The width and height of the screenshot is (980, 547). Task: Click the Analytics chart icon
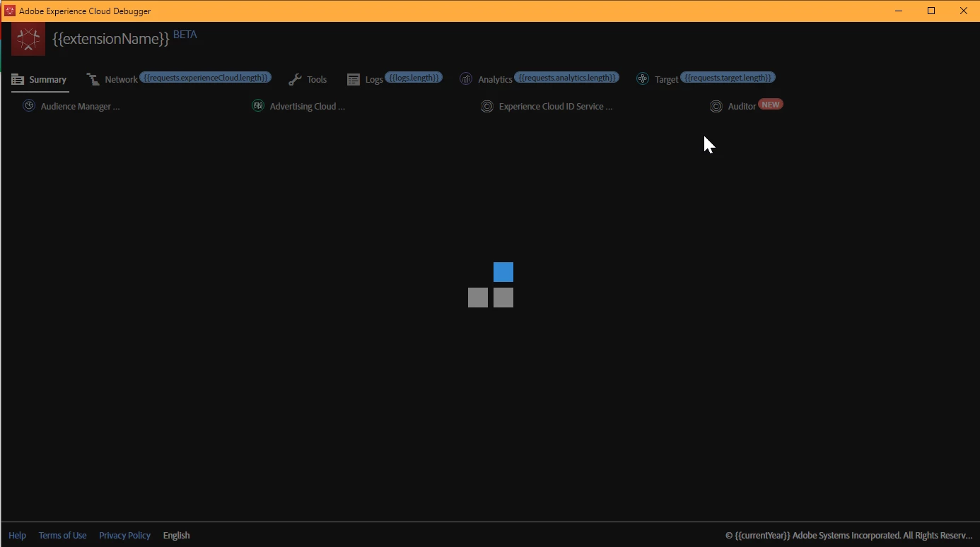click(x=466, y=79)
